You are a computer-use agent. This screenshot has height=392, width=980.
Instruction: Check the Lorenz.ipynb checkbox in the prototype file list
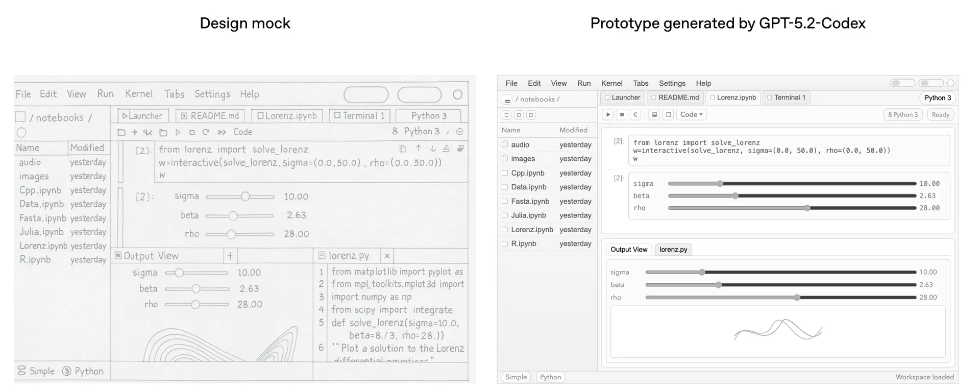tap(505, 230)
